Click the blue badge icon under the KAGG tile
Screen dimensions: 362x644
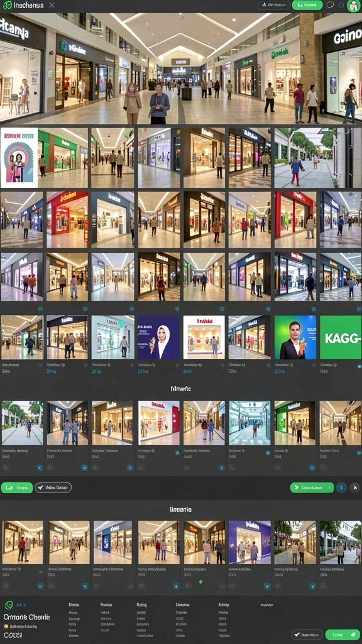click(x=359, y=367)
